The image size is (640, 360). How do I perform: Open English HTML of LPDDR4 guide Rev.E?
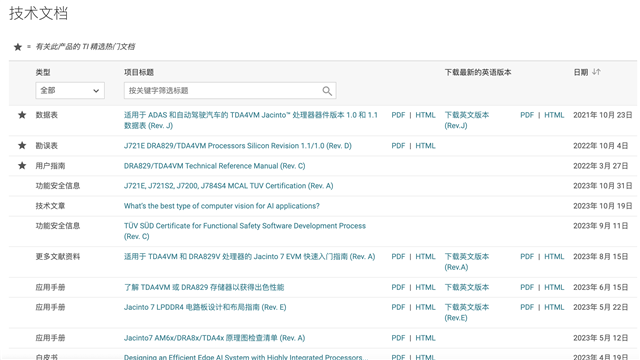(x=554, y=307)
